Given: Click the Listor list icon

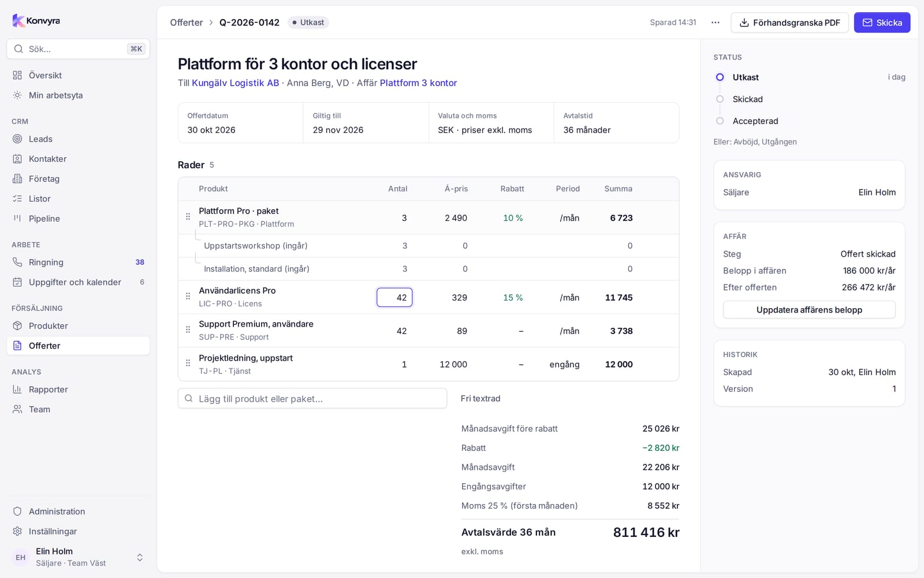Looking at the screenshot, I should (17, 199).
